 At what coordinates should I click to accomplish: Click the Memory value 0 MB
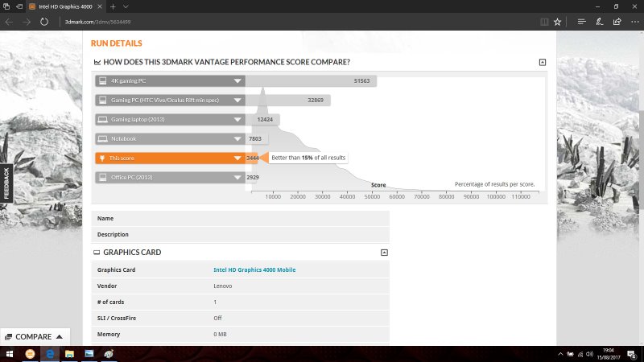pyautogui.click(x=220, y=334)
